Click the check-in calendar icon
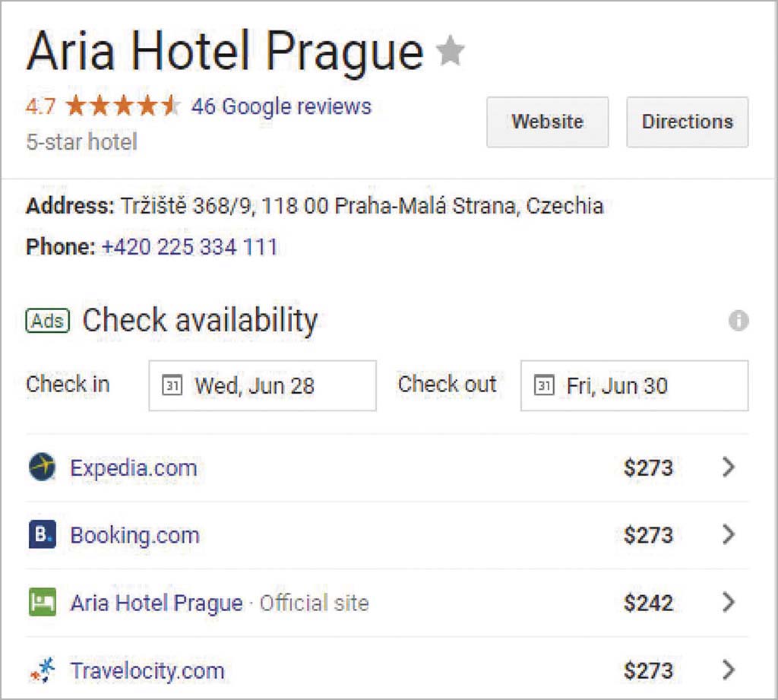 tap(172, 385)
